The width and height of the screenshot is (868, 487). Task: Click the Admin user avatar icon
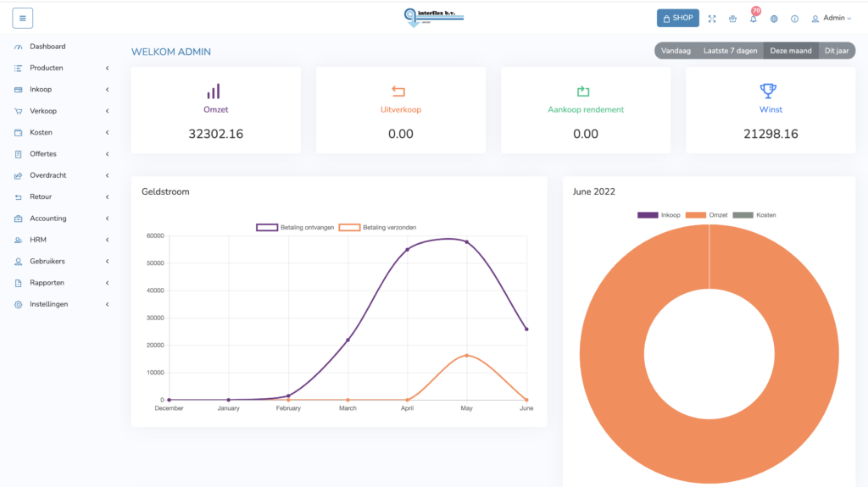[815, 19]
